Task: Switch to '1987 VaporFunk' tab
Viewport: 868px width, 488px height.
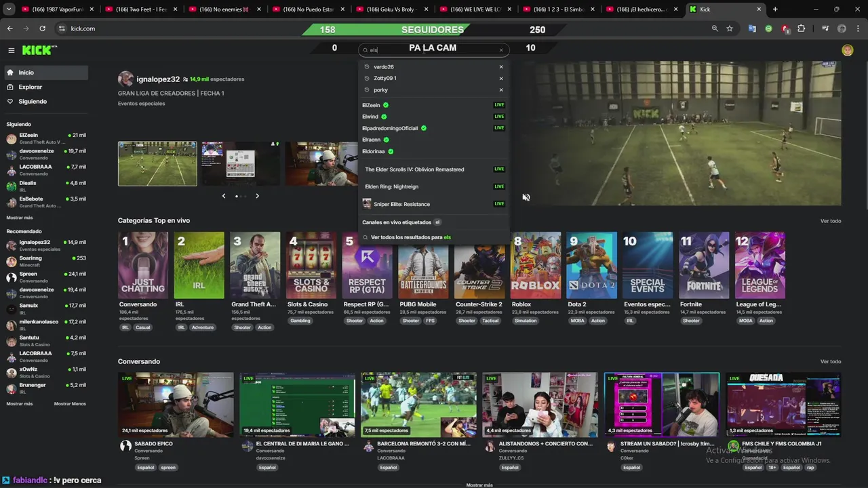Action: click(x=58, y=9)
